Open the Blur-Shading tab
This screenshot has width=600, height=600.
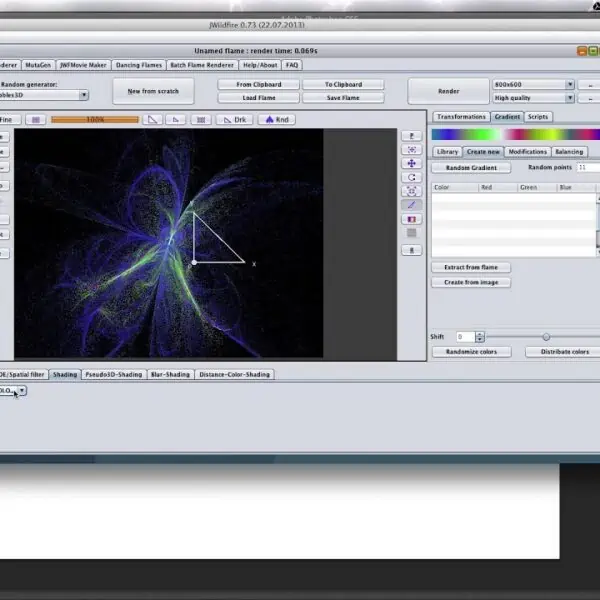(171, 375)
